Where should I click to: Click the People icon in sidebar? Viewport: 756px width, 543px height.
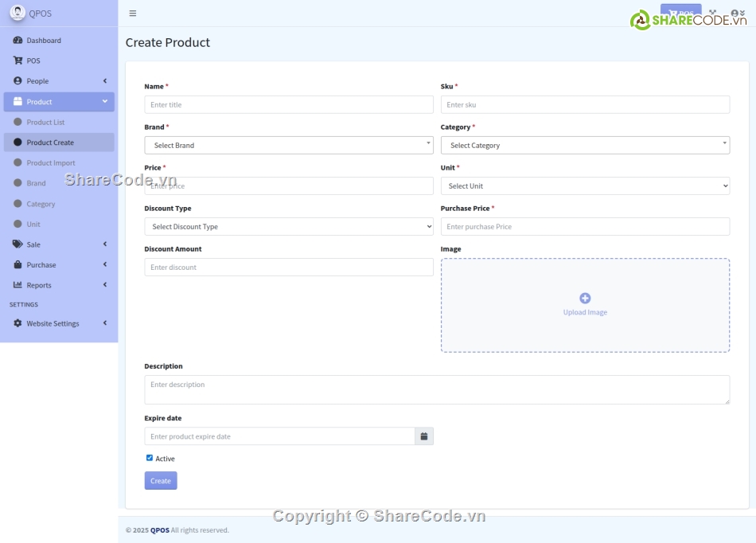18,80
